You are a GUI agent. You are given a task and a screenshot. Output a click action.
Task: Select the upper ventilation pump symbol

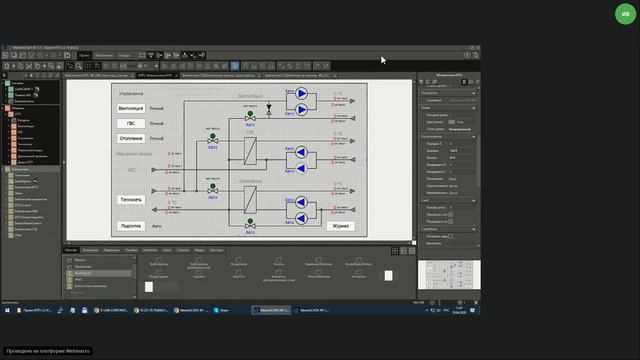pos(301,93)
